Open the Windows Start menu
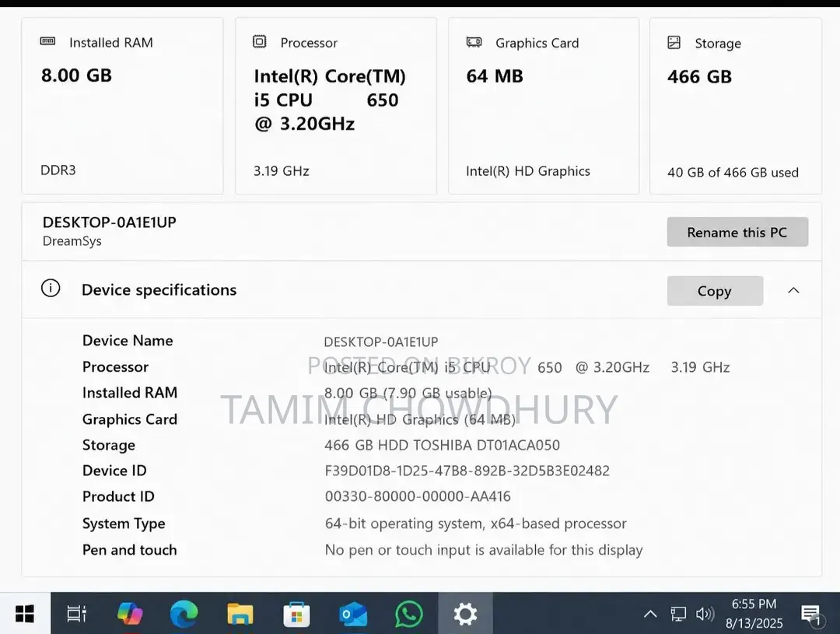The height and width of the screenshot is (634, 840). (25, 614)
